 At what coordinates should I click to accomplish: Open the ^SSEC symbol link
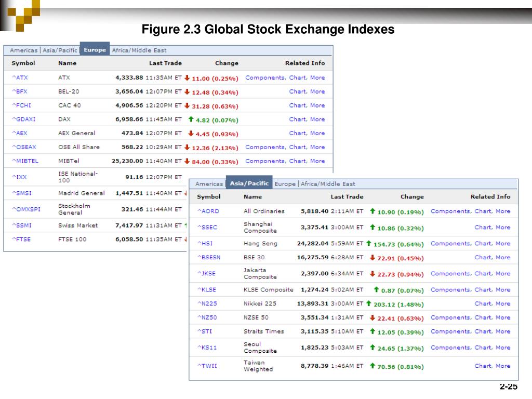[207, 228]
